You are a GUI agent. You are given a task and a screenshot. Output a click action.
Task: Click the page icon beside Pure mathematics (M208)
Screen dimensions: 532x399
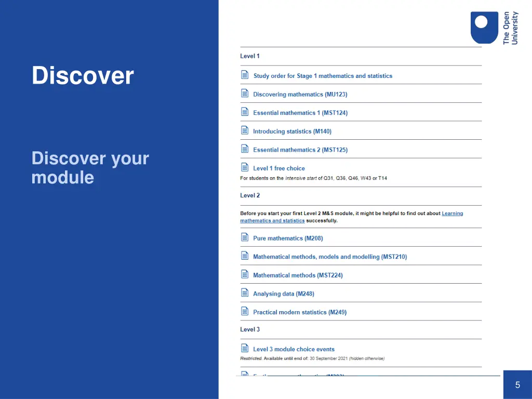(x=245, y=237)
